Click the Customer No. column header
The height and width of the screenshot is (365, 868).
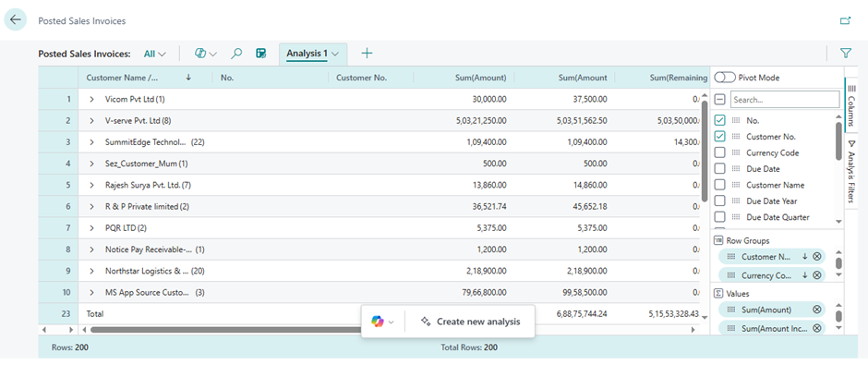click(x=371, y=79)
